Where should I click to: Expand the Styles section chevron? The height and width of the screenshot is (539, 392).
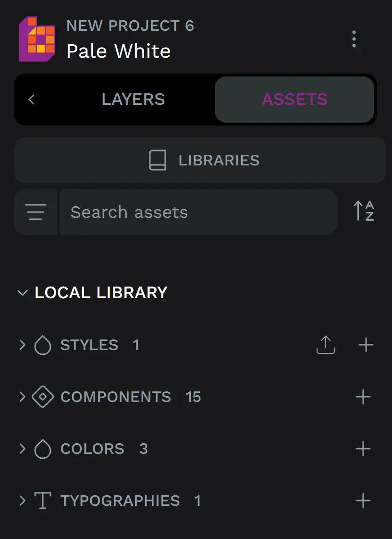pos(22,345)
